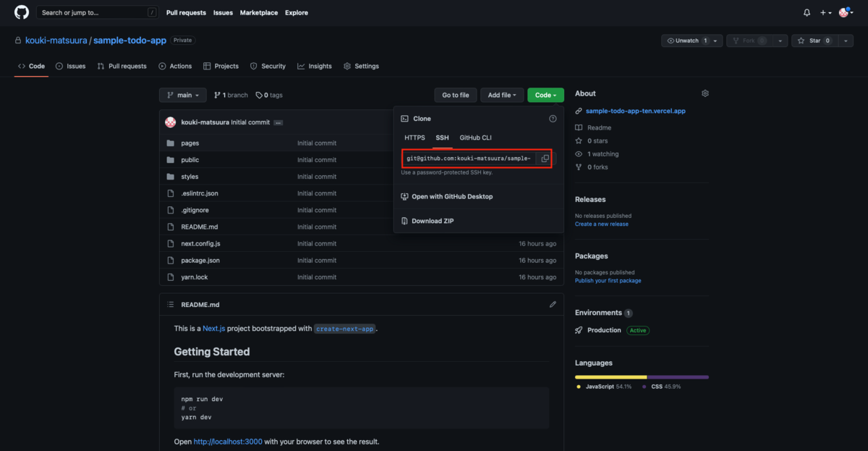Click the styles folder icon

click(x=171, y=177)
